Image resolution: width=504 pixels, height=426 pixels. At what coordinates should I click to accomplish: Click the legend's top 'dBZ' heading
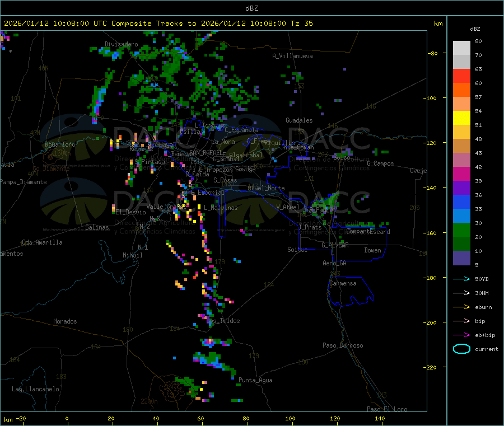pos(475,29)
